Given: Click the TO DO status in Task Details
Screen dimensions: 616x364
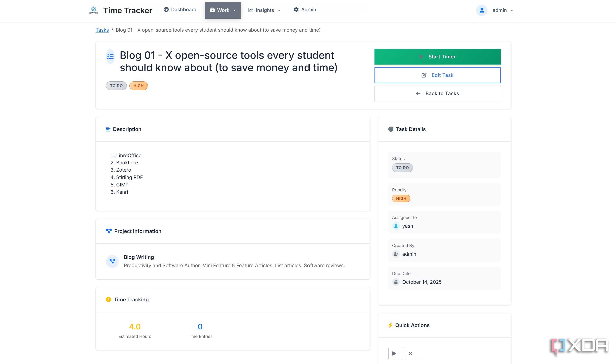Looking at the screenshot, I should (x=402, y=168).
